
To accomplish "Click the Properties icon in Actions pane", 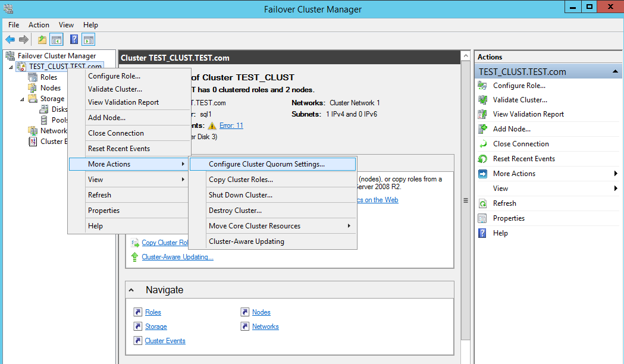I will point(482,218).
